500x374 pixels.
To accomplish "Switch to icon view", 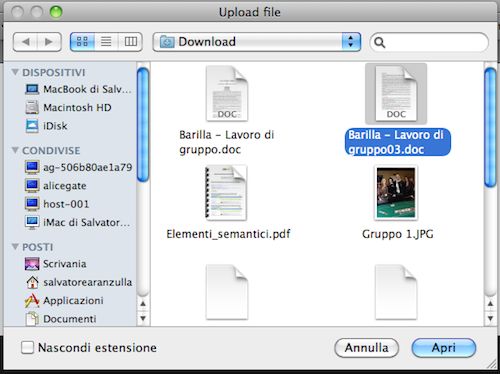I will (x=82, y=42).
